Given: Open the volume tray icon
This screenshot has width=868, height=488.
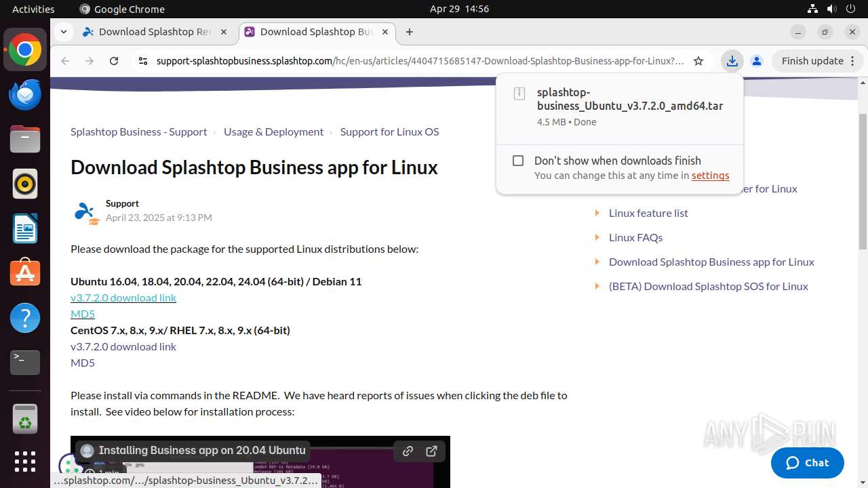Looking at the screenshot, I should (831, 9).
